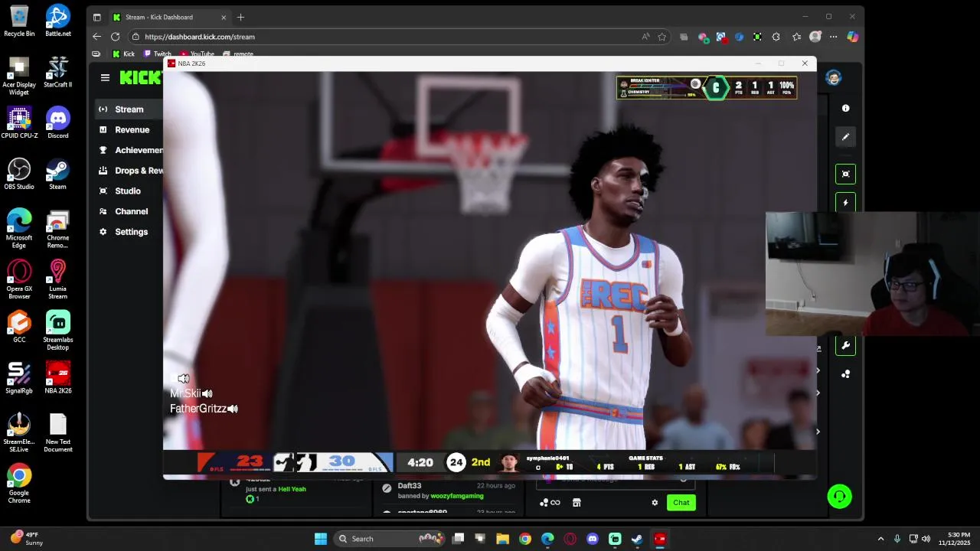Click the pop-out arrow near webcam overlay
Image resolution: width=980 pixels, height=551 pixels.
pos(818,349)
